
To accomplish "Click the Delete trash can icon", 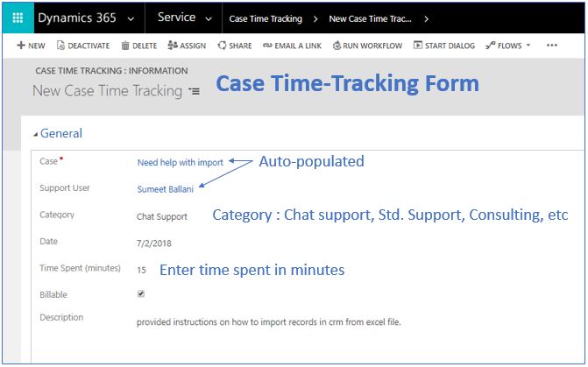I will pos(125,46).
